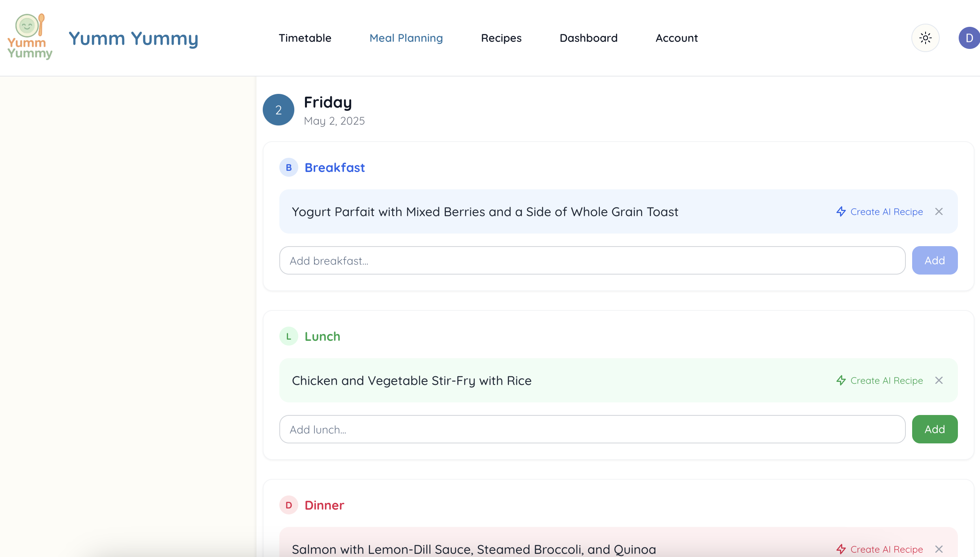Remove the Chicken Stir-Fry lunch entry

click(x=939, y=381)
